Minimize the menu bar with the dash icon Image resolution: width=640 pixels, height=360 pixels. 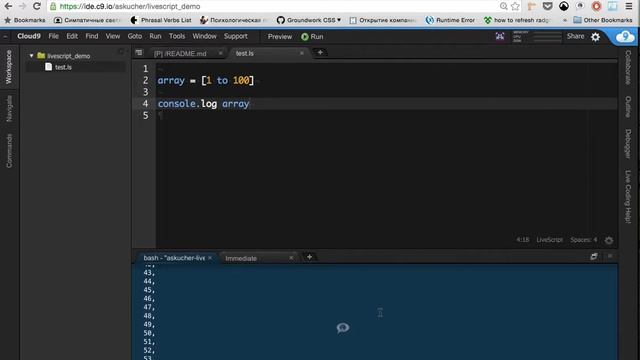click(x=5, y=37)
